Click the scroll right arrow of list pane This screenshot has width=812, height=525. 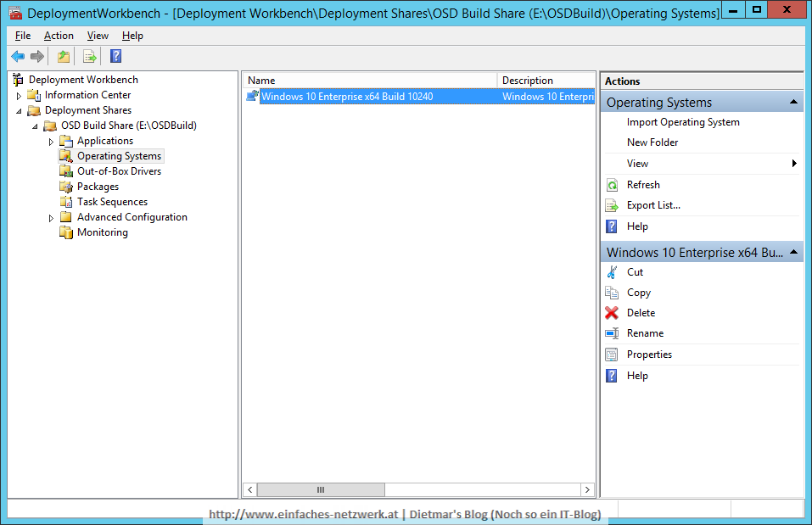[x=587, y=489]
